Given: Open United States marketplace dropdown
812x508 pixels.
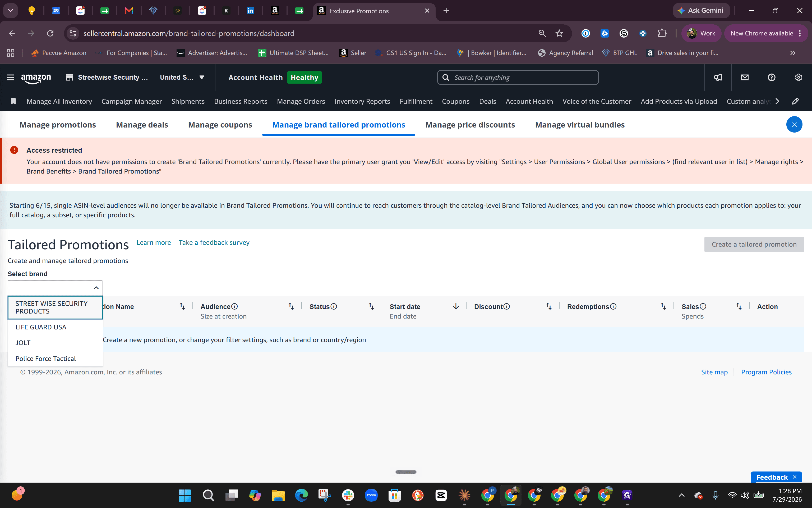Looking at the screenshot, I should click(182, 77).
